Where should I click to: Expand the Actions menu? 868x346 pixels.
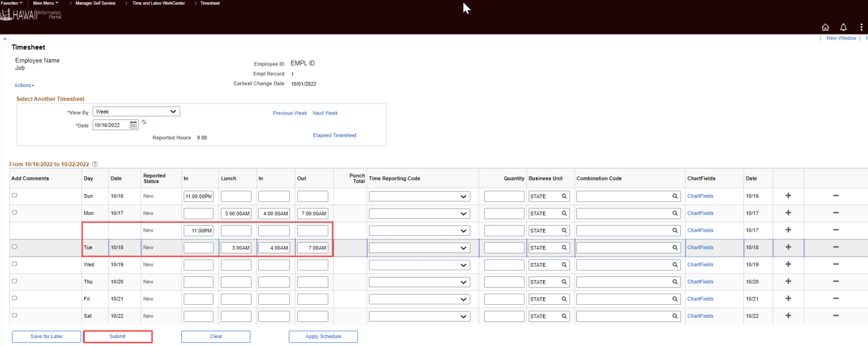pos(24,85)
